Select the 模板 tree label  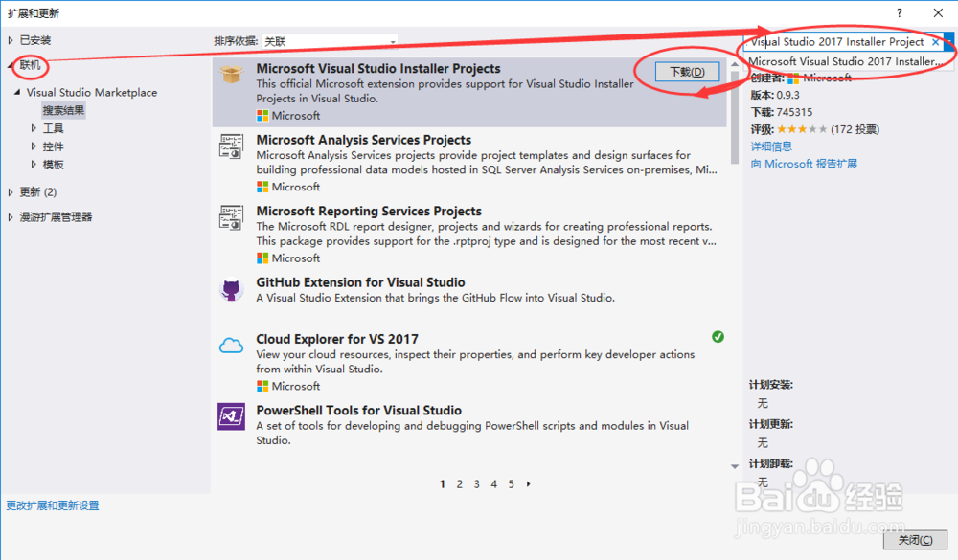point(53,165)
